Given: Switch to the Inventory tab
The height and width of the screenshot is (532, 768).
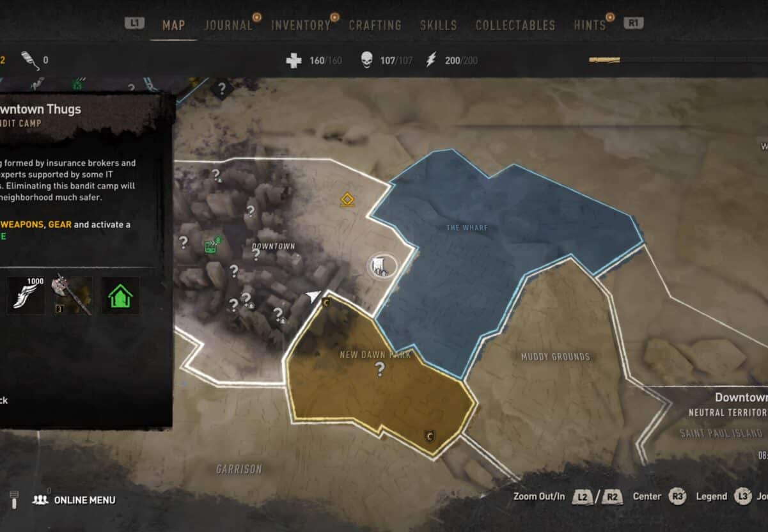Looking at the screenshot, I should (x=301, y=26).
